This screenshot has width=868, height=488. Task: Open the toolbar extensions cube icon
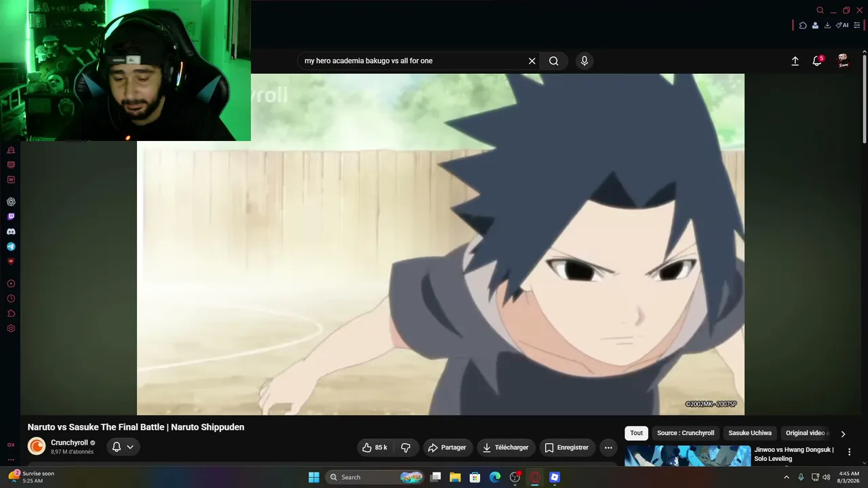pos(803,25)
